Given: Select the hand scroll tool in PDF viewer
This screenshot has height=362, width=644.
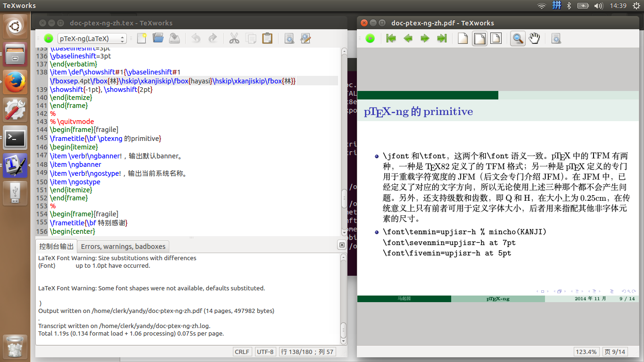Looking at the screenshot, I should [534, 39].
